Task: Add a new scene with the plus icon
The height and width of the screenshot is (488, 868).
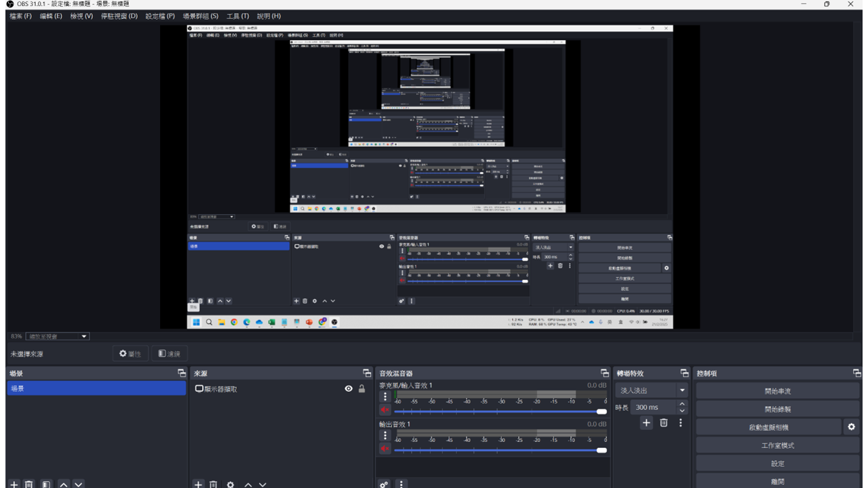Action: click(x=14, y=484)
